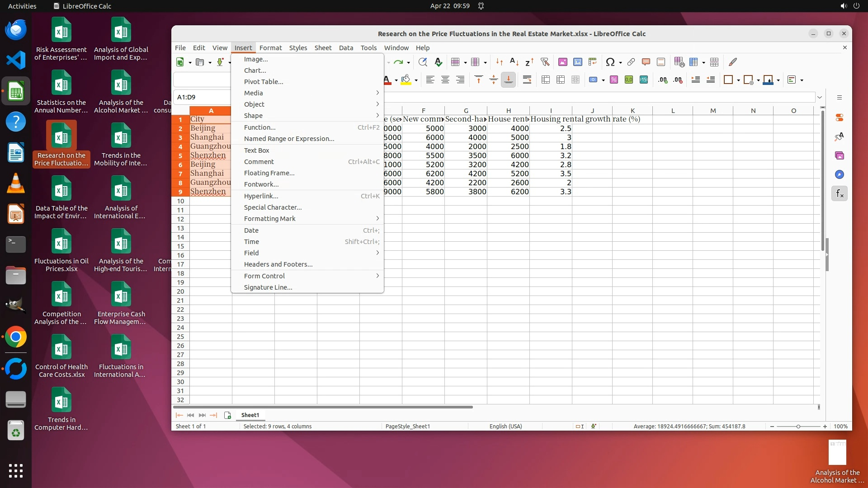Click the Sheet1 sheet tab
This screenshot has width=868, height=488.
(x=250, y=415)
